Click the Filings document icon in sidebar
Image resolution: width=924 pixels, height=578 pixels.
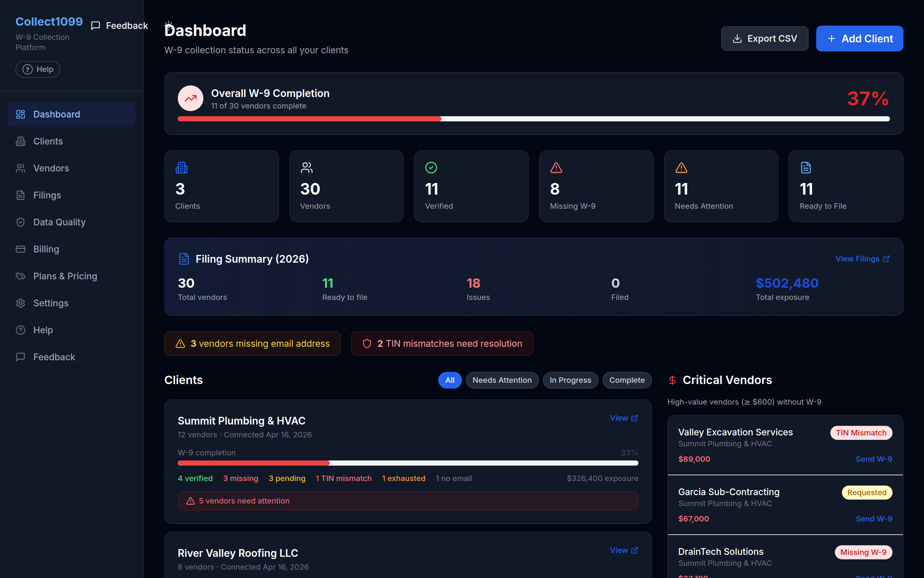pyautogui.click(x=21, y=195)
